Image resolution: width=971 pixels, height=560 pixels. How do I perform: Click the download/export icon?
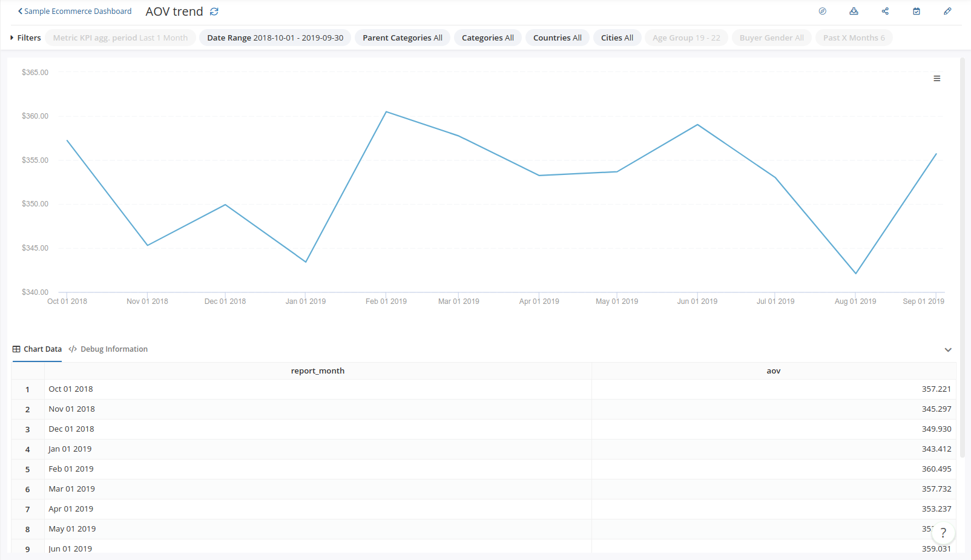click(x=854, y=12)
